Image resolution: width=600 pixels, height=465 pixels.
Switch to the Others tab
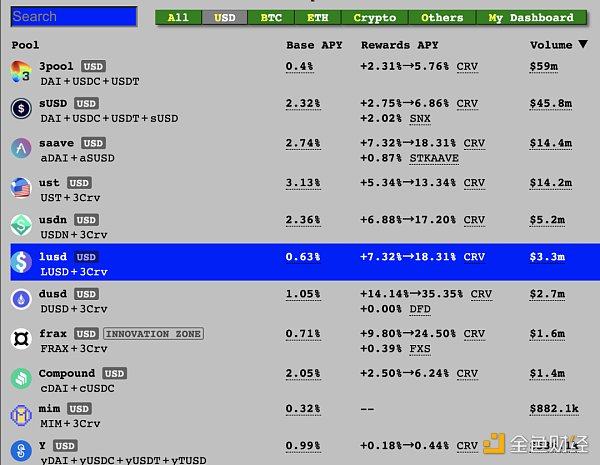coord(442,18)
